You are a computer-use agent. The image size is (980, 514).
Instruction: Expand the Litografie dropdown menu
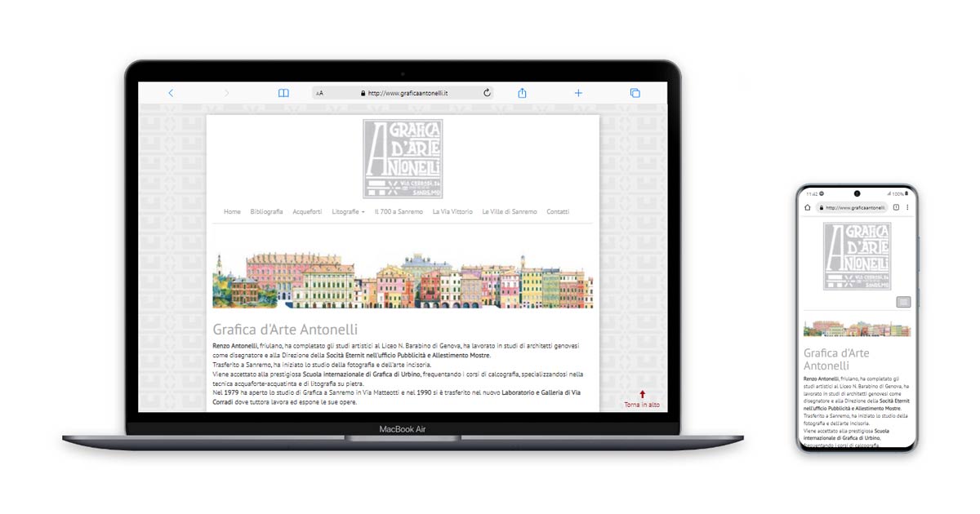348,212
